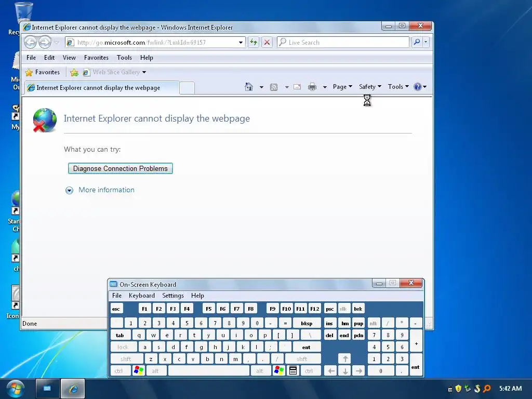Viewport: 532px width, 399px height.
Task: Toggle the right ctrl key
Action: click(310, 371)
